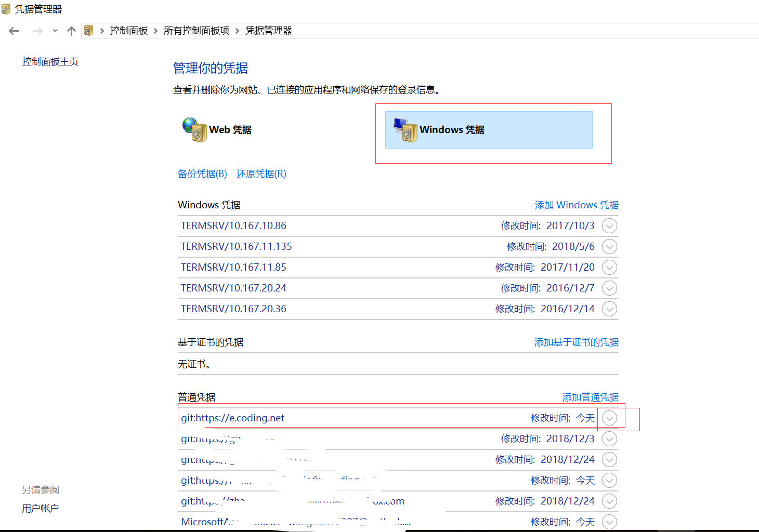Open the address bar history dropdown
759x532 pixels.
[x=56, y=31]
